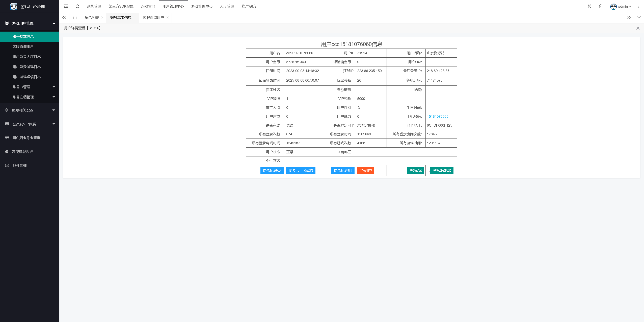Go to the home tab icon
Screen dimensions: 644x322
[75, 17]
